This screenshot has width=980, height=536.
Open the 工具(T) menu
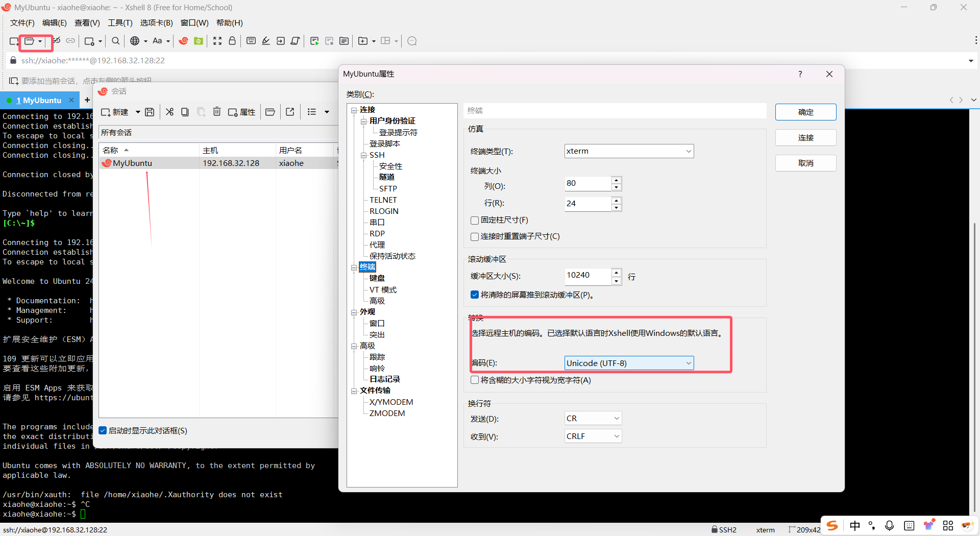120,22
